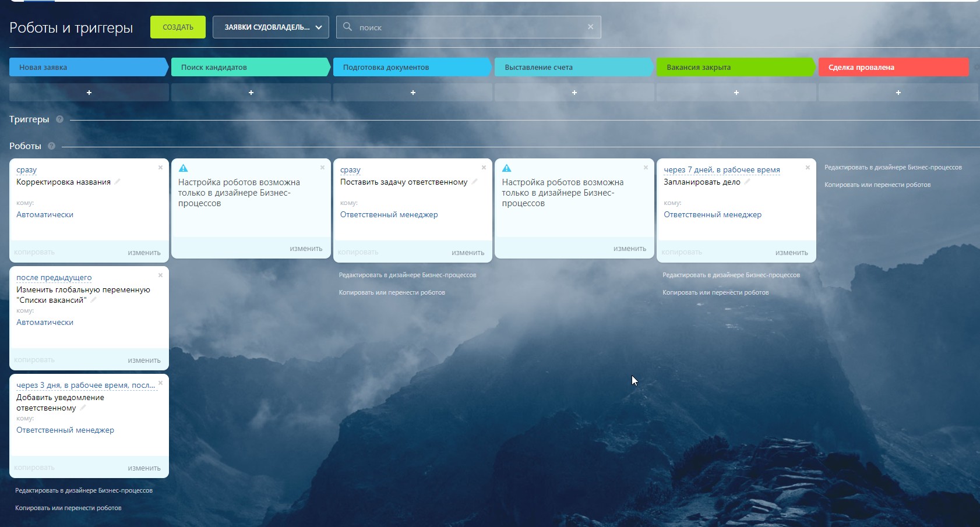Delete the Добавить уведомление ответственному robot card
980x527 pixels.
160,383
